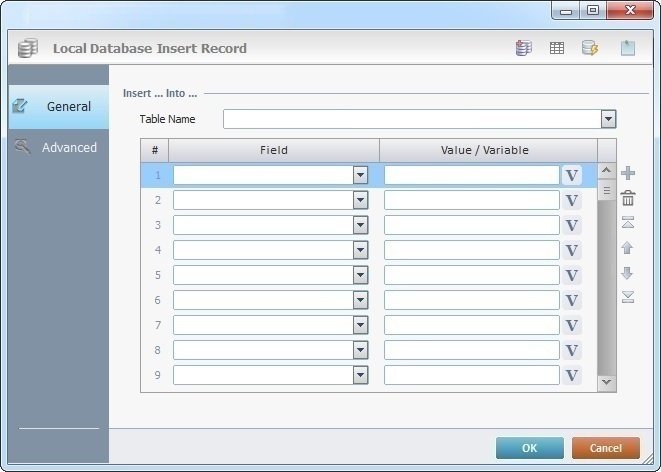Click the move-row-down arrow icon

click(628, 272)
